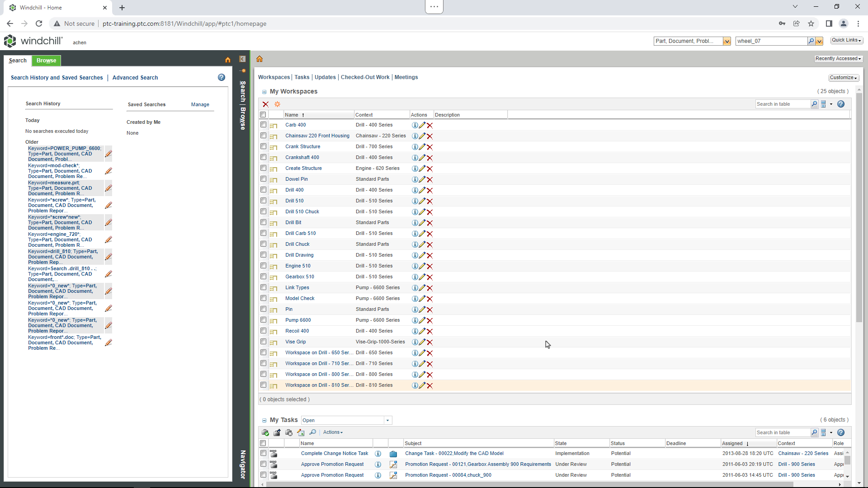The height and width of the screenshot is (488, 868).
Task: Click the Manage saved searches link
Action: (x=200, y=104)
